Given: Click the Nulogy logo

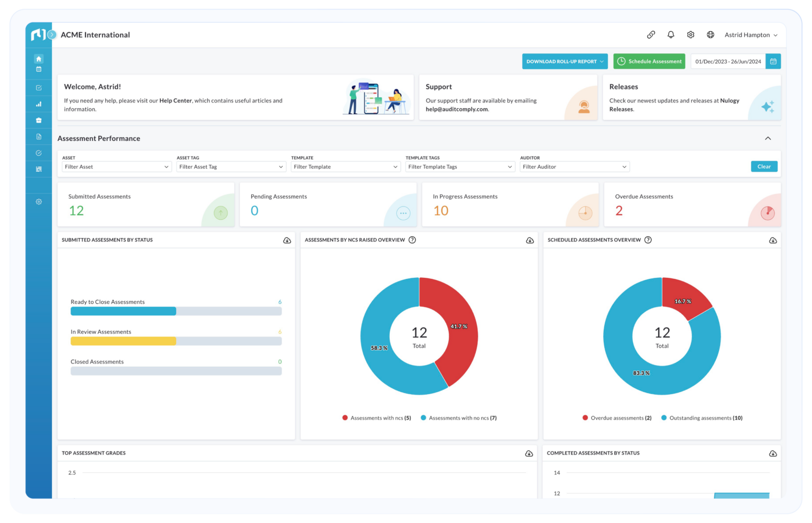Looking at the screenshot, I should tap(38, 35).
